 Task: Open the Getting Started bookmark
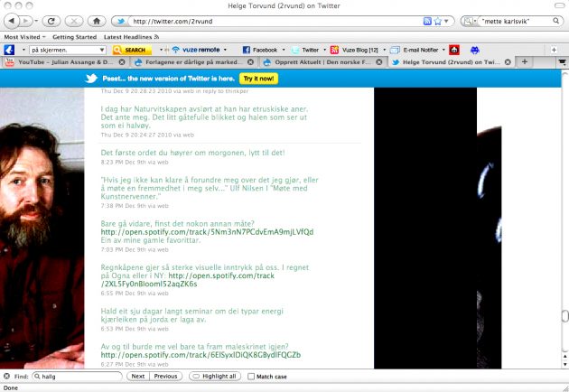[x=74, y=37]
